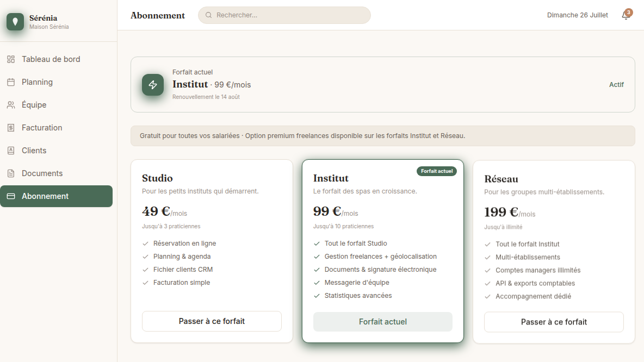Click the Sérénia logo icon
Screen dimensions: 644x362
(x=15, y=22)
